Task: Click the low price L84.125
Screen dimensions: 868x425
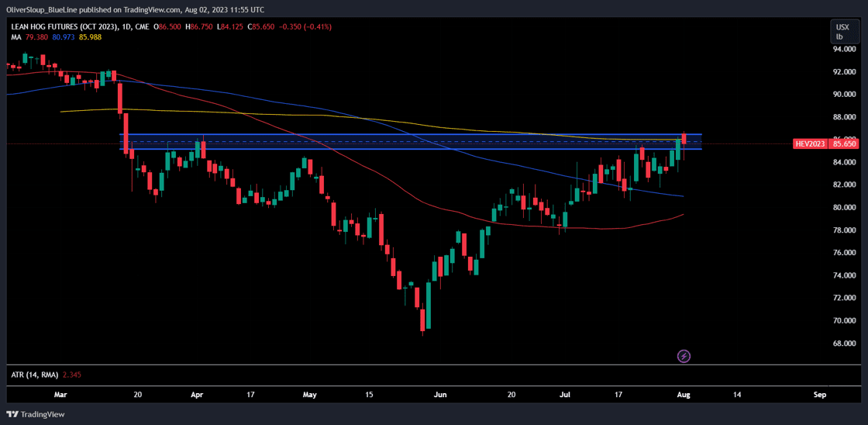Action: [229, 27]
